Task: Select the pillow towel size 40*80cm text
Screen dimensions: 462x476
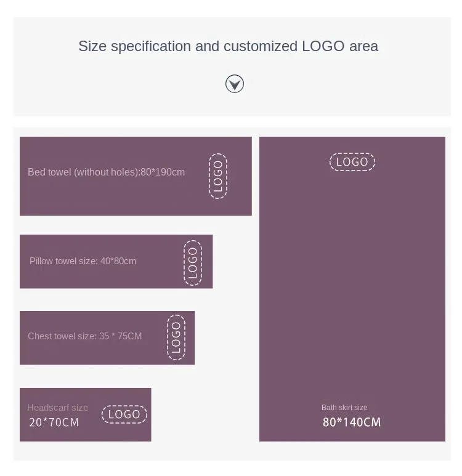Action: [83, 261]
